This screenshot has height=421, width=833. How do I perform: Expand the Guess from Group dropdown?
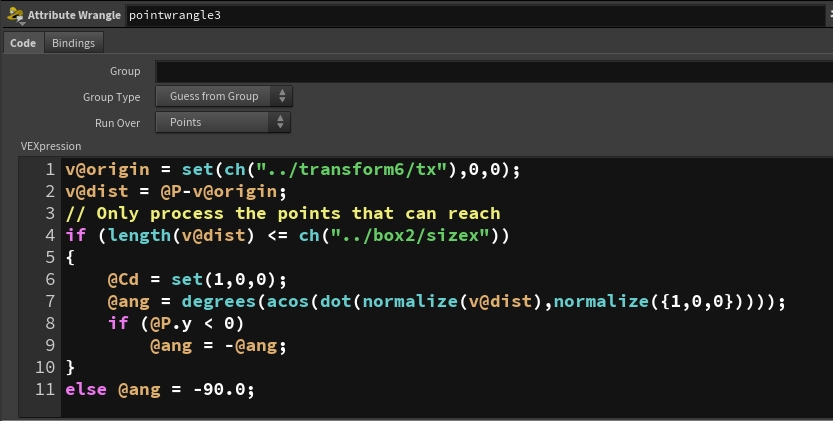coord(224,97)
